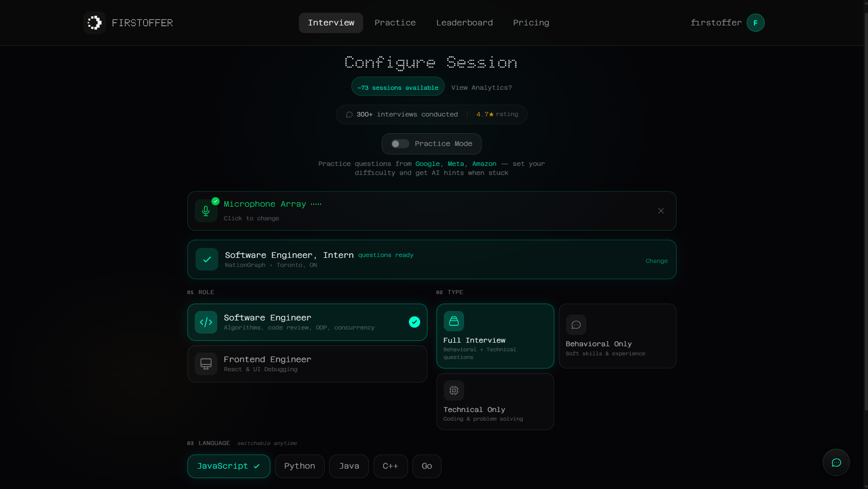Image resolution: width=868 pixels, height=489 pixels.
Task: Click the monitor icon on Frontend Engineer card
Action: coord(206,363)
